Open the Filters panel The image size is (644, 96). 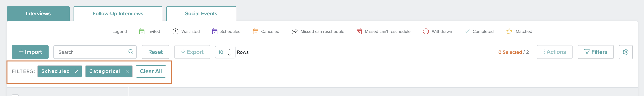(595, 52)
